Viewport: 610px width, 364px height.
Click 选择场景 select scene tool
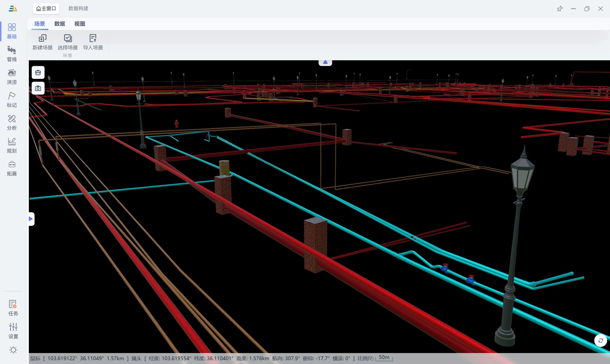point(68,42)
